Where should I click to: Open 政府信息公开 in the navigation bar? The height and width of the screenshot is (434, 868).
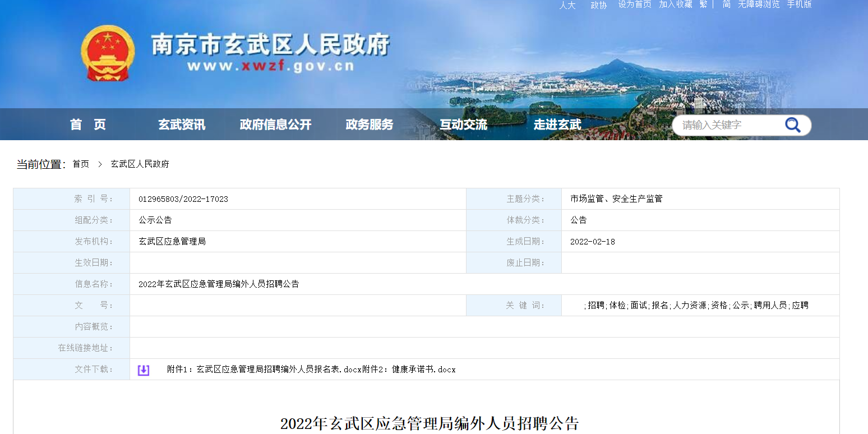pyautogui.click(x=275, y=124)
